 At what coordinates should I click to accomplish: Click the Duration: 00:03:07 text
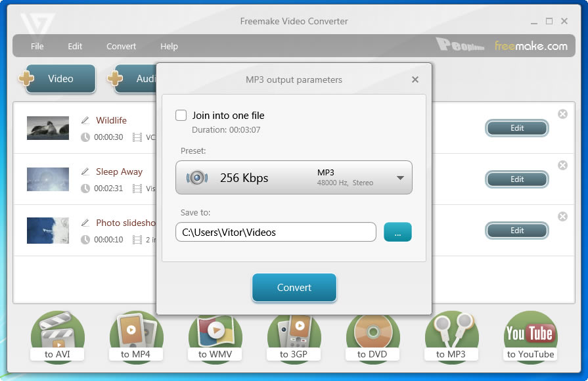pos(226,130)
